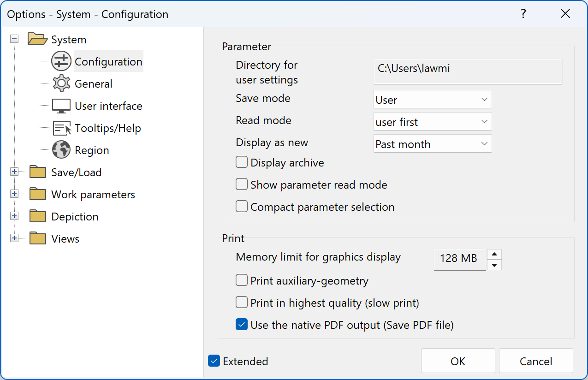
Task: Confirm settings with the OK button
Action: point(458,361)
